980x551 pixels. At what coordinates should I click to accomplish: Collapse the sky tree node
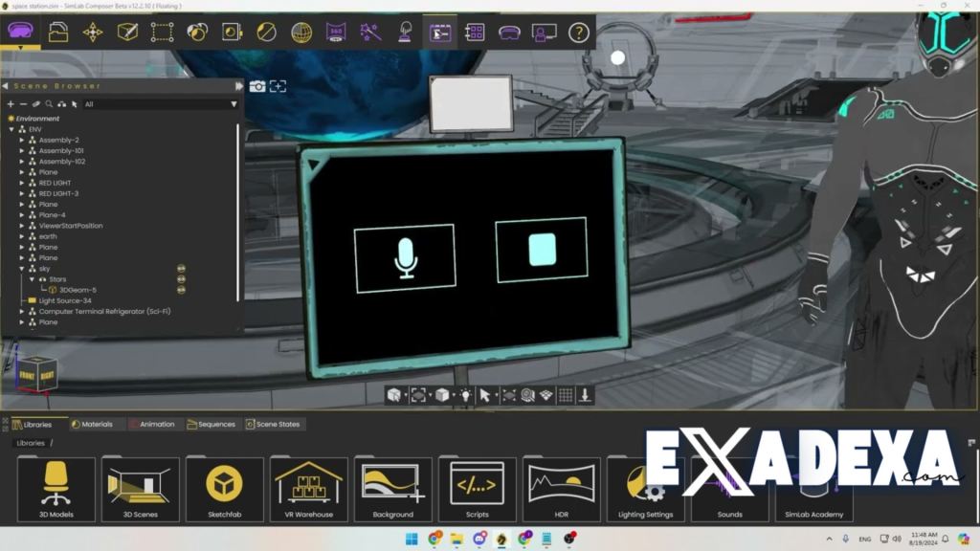(22, 269)
